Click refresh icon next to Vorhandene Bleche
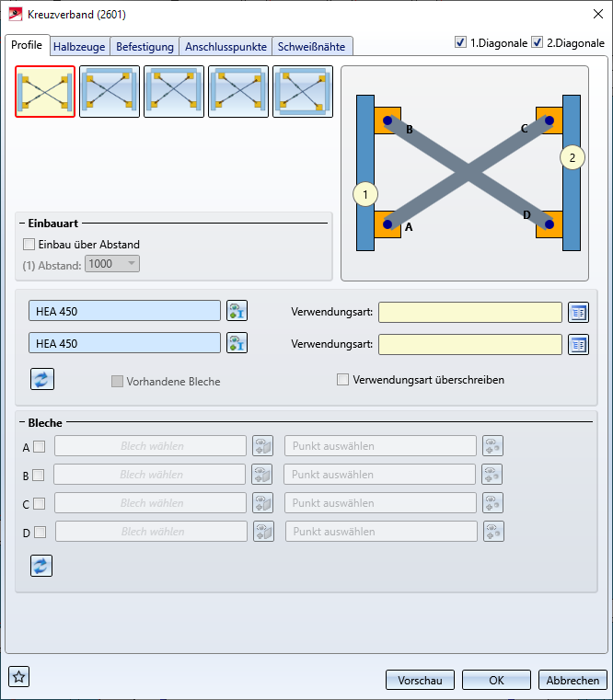This screenshot has width=613, height=700. (x=42, y=379)
